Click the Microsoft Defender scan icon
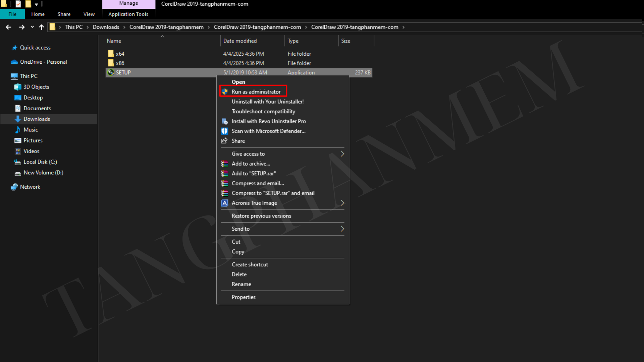 (225, 131)
